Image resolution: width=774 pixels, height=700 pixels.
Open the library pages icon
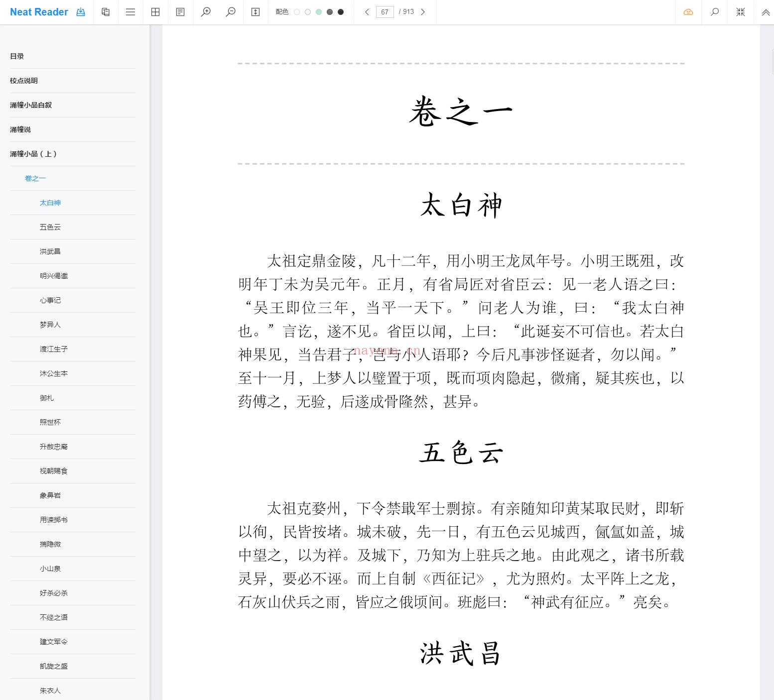point(106,12)
